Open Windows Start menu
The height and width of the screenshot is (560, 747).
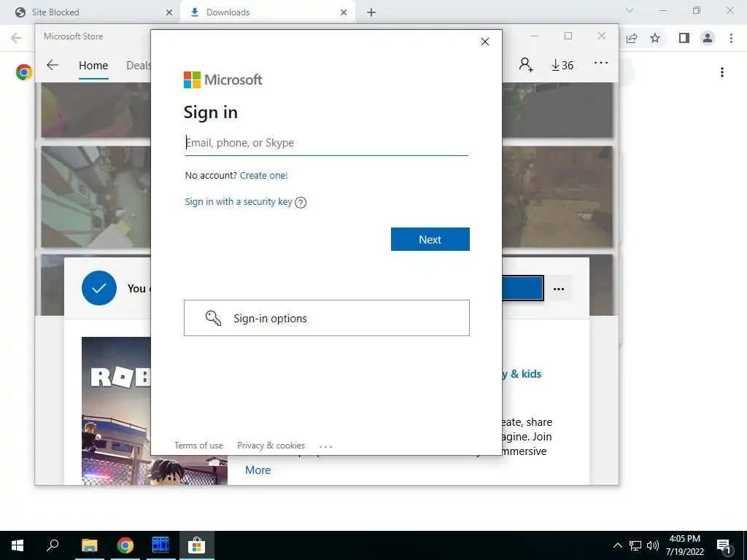(18, 545)
